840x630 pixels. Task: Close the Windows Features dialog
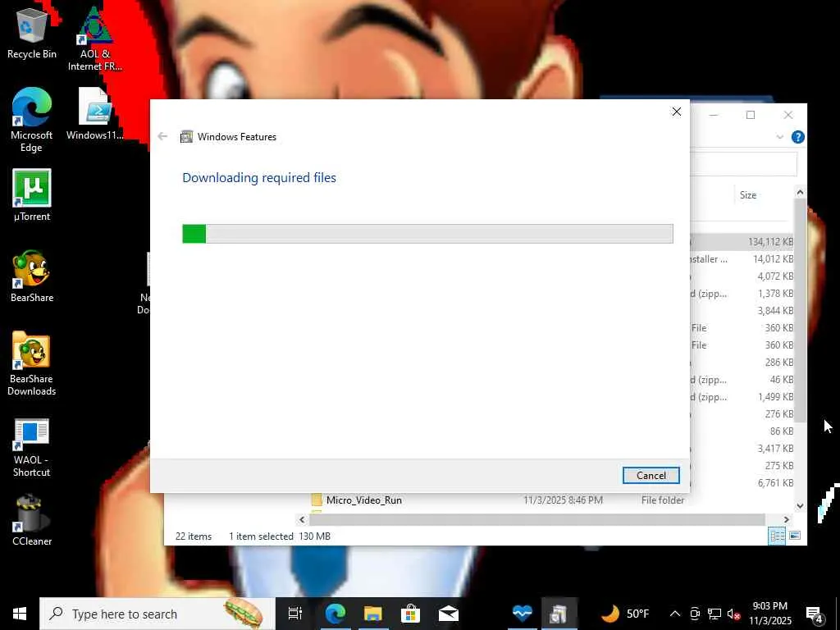click(677, 112)
